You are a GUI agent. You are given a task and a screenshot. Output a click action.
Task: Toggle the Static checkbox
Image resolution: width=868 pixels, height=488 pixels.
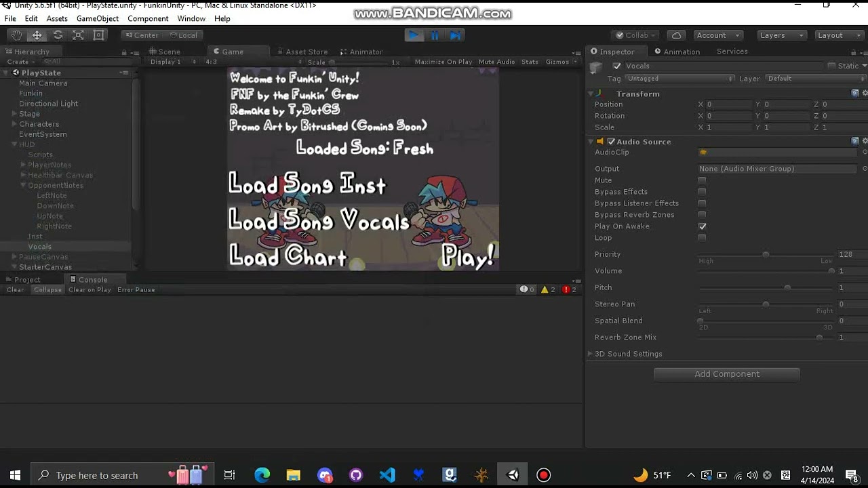[x=831, y=66]
